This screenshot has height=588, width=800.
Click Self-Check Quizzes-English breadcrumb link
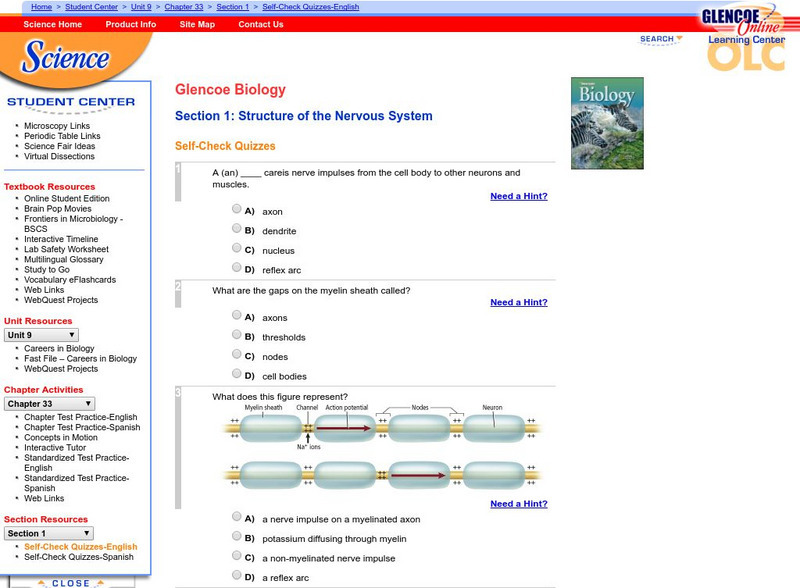click(311, 7)
